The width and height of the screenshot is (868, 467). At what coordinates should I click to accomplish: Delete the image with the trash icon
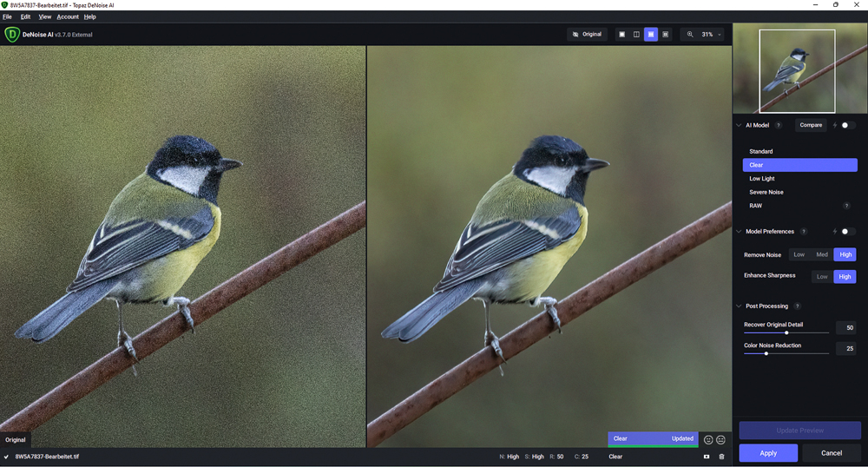721,457
